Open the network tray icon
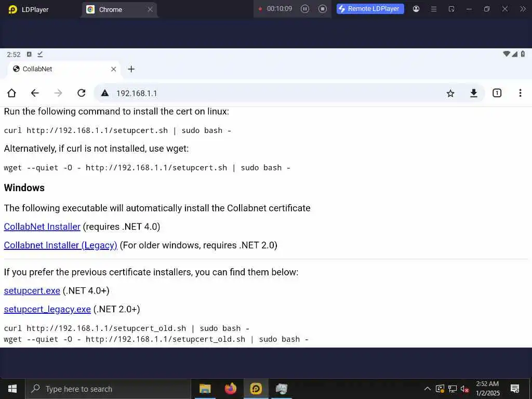 point(453,389)
